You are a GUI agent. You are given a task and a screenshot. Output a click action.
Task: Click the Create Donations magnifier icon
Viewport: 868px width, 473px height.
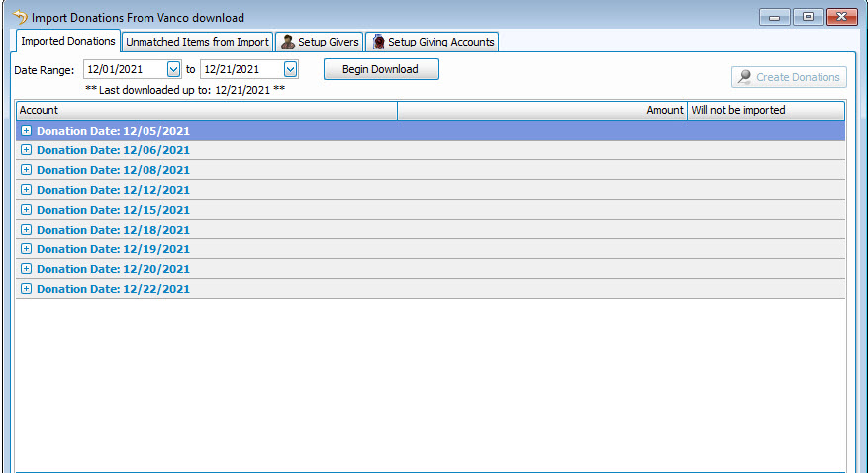[x=744, y=77]
